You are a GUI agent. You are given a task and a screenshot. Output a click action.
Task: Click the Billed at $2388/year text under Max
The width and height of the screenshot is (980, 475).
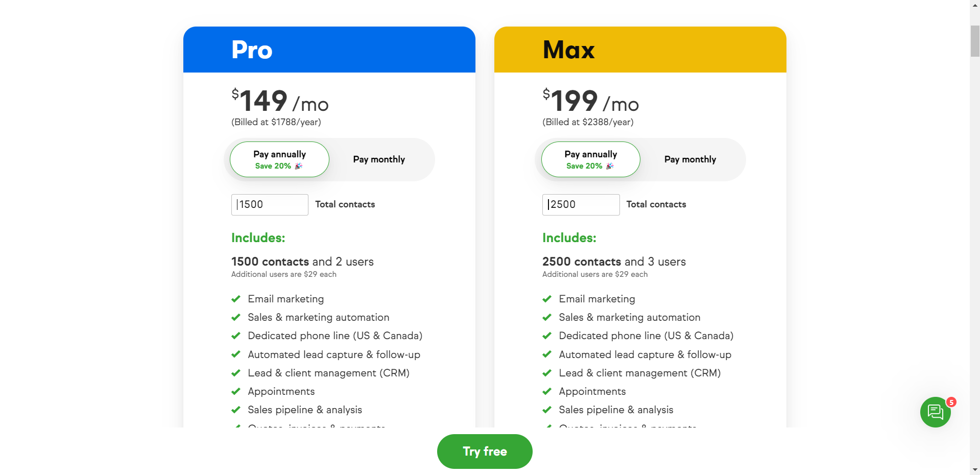tap(588, 122)
